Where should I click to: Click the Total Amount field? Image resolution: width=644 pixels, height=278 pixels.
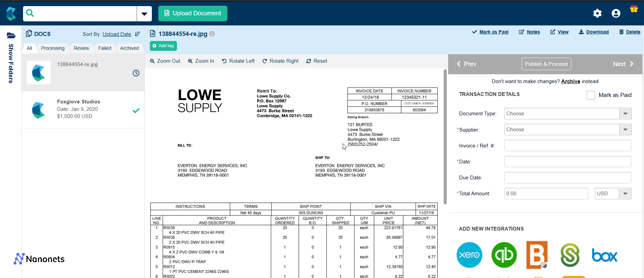pos(546,194)
